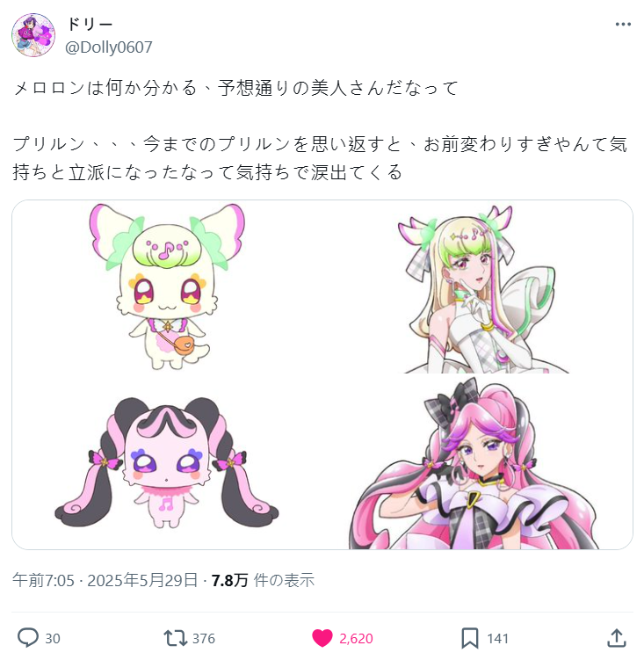Screen dimensions: 644x660
Task: Click the 2,620 likes count
Action: [x=356, y=639]
